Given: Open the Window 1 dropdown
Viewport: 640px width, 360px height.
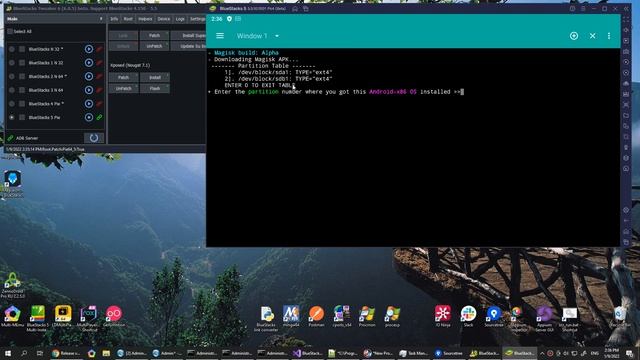Looking at the screenshot, I should (x=258, y=36).
